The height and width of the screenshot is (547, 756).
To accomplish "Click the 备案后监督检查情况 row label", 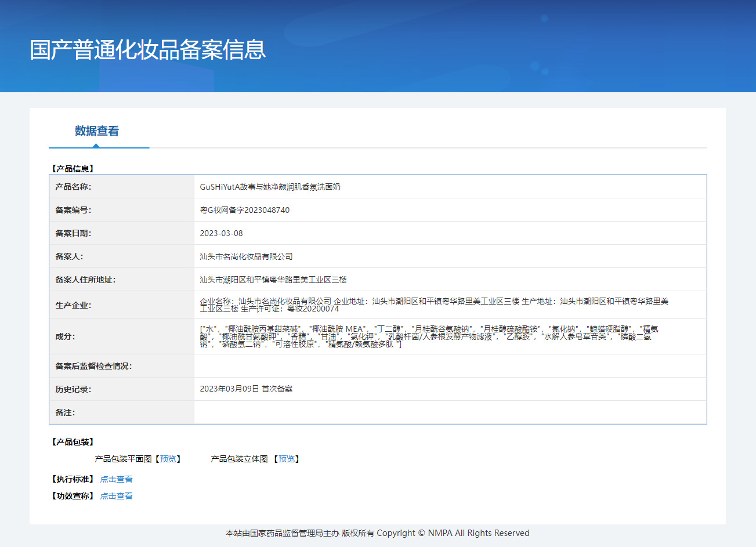I will coord(93,366).
